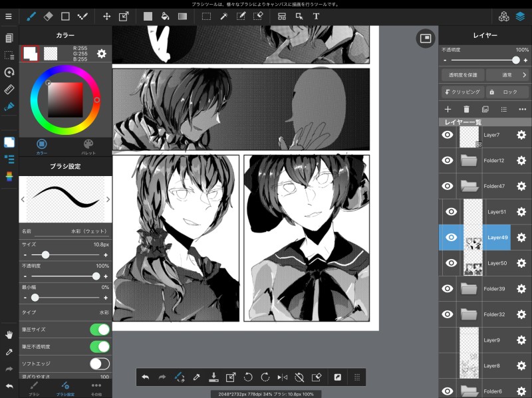
Task: Expand Folder32 folder icon
Action: 469,314
